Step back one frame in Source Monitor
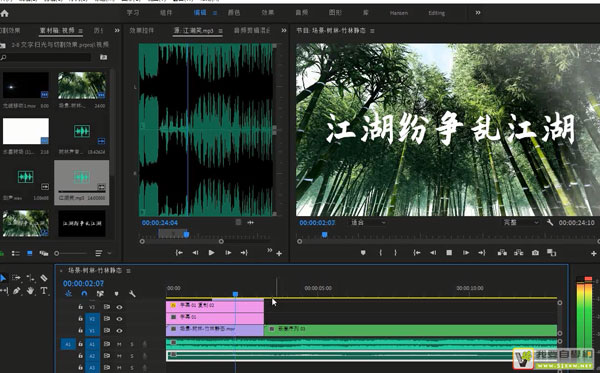This screenshot has width=600, height=373. [x=195, y=252]
